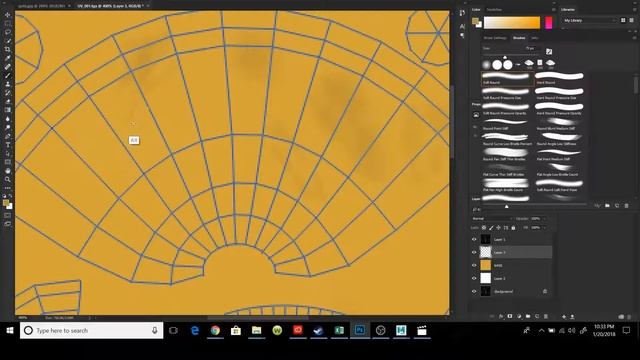This screenshot has height=360, width=640.
Task: Open the Edit Toolbar three-dots icon
Action: click(x=7, y=188)
